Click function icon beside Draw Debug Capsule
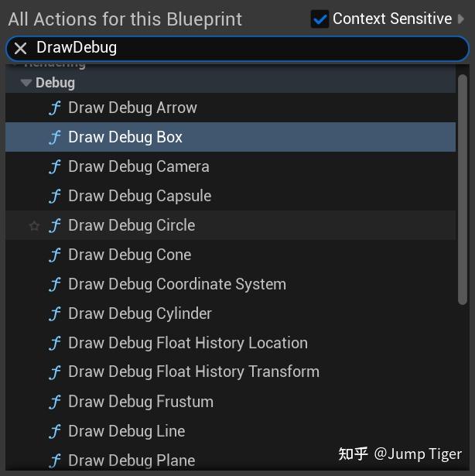 55,197
